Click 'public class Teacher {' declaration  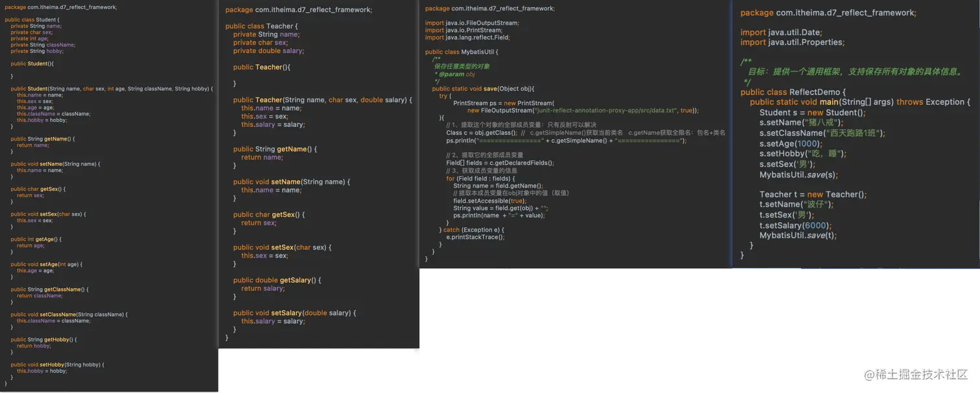tap(262, 27)
